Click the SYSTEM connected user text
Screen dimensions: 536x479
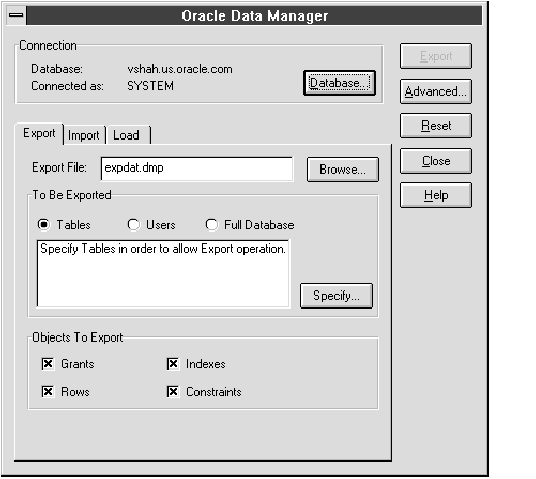(x=150, y=86)
